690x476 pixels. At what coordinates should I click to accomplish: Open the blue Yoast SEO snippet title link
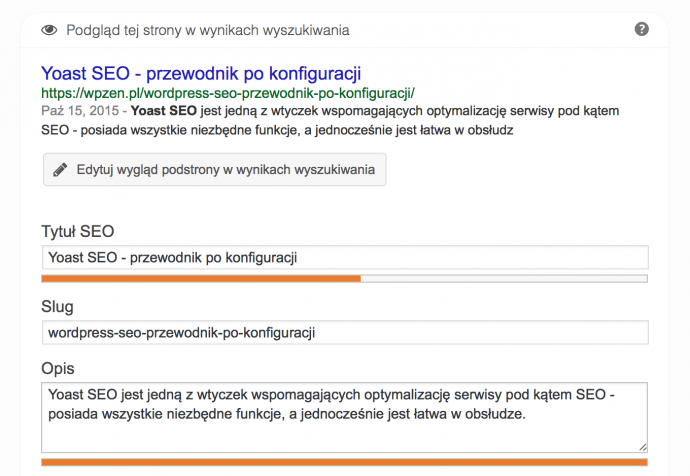[201, 73]
